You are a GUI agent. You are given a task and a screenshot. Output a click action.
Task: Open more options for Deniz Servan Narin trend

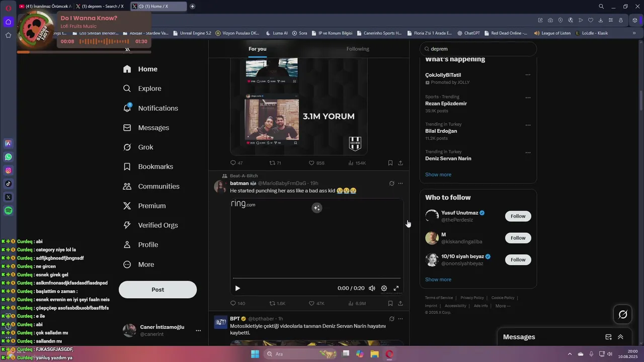(528, 152)
